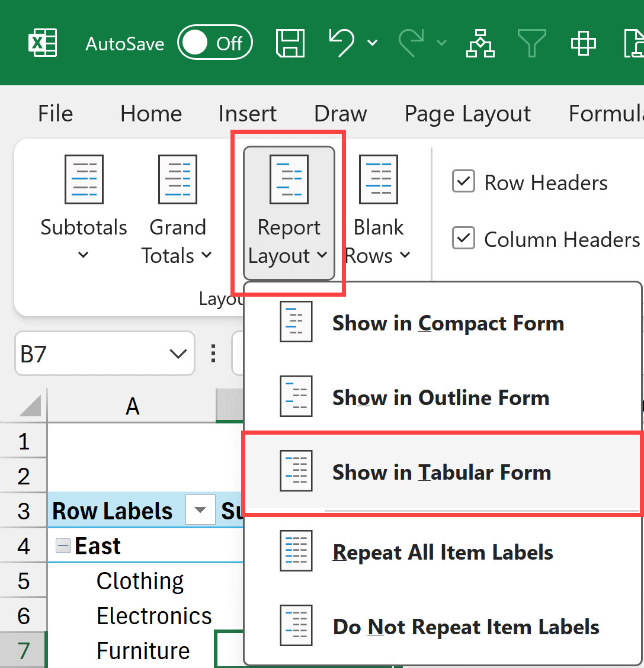Select the column A header
This screenshot has height=668, width=644.
pos(132,406)
